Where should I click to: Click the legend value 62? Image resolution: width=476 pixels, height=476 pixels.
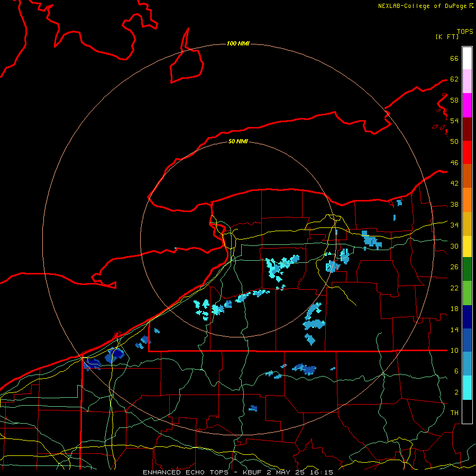[454, 79]
